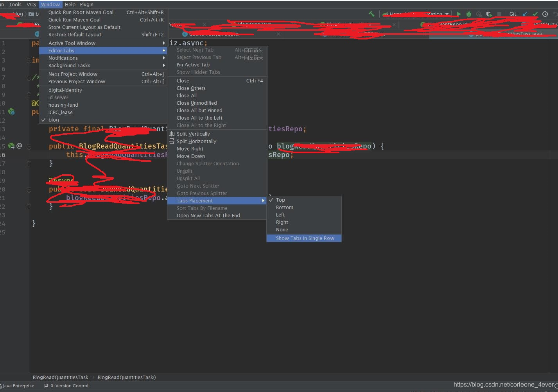Click the @ gutter marker on line 15

(x=19, y=146)
